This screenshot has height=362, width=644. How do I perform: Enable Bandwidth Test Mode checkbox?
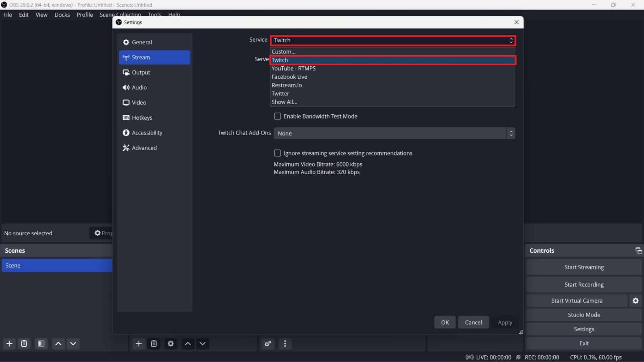coord(277,116)
